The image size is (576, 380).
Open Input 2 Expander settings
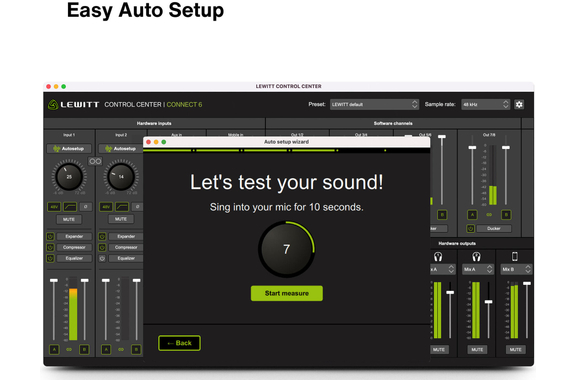point(126,236)
